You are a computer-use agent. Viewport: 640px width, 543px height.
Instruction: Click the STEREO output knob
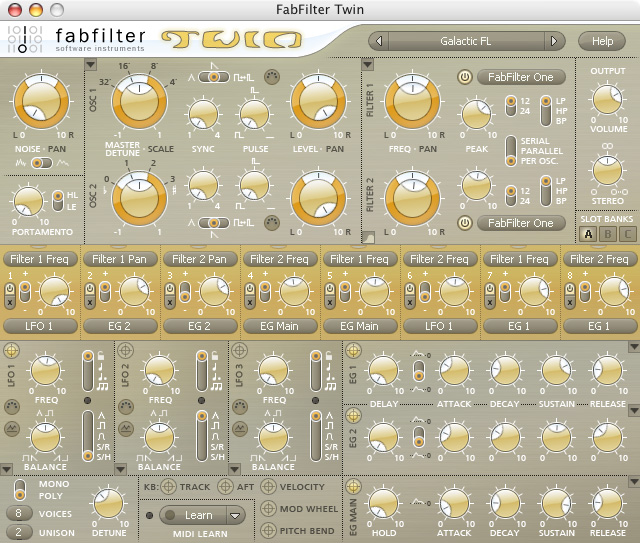[607, 170]
